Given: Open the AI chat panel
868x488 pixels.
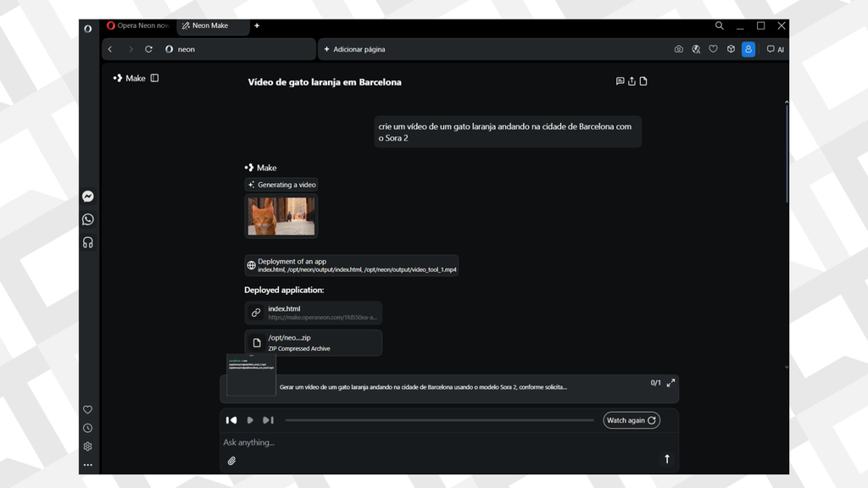Looking at the screenshot, I should (775, 49).
